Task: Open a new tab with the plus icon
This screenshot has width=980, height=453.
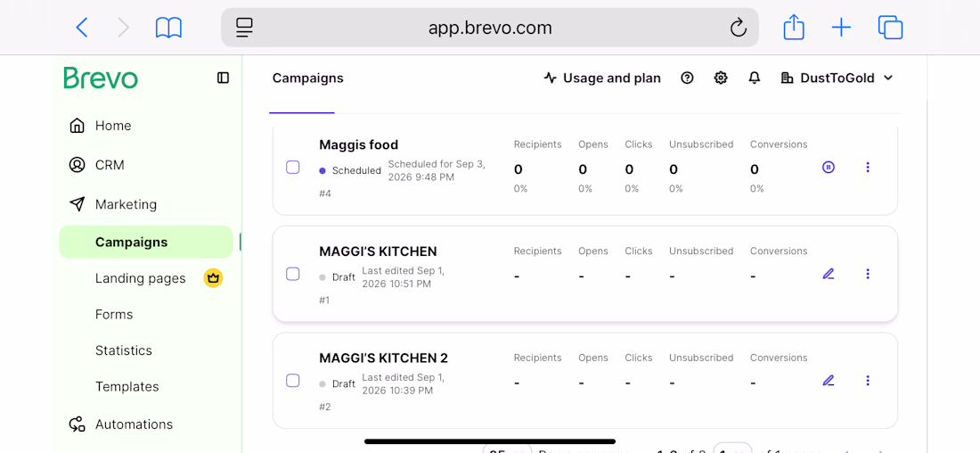Action: click(841, 28)
